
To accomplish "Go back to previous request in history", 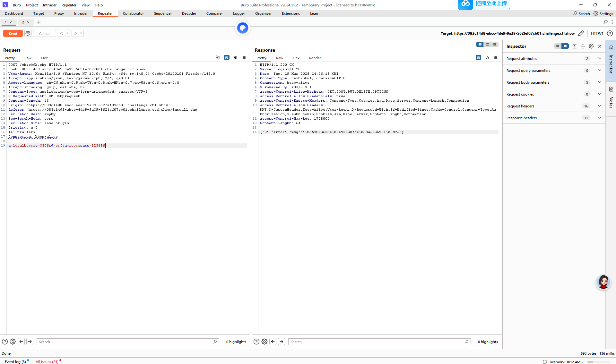I will point(62,33).
